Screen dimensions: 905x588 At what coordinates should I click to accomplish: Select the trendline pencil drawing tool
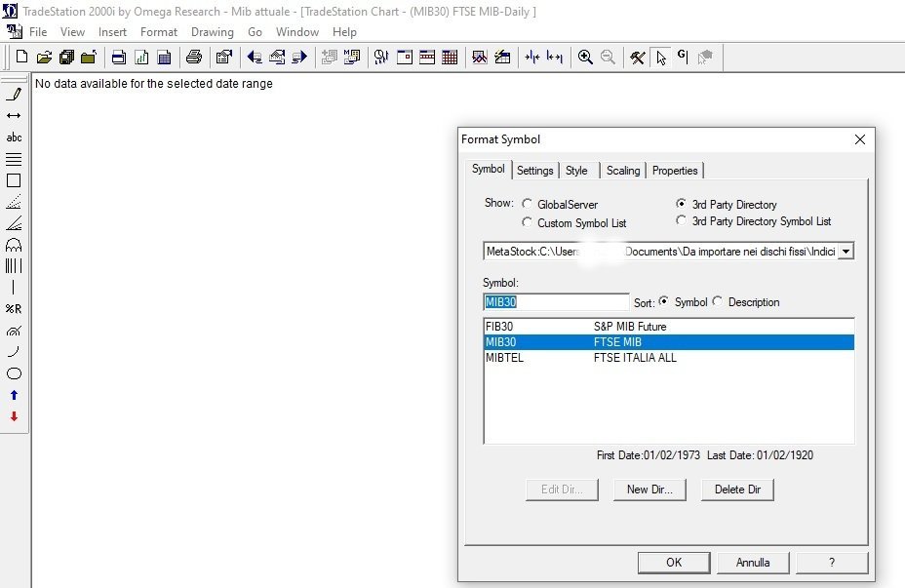coord(14,94)
